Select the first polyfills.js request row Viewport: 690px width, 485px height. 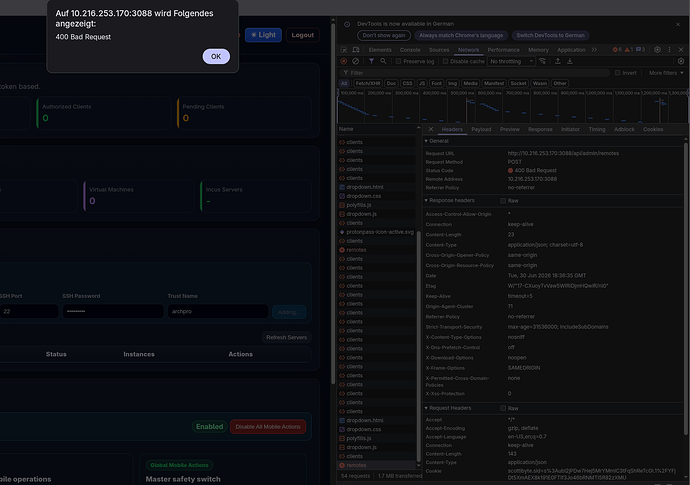click(x=376, y=205)
